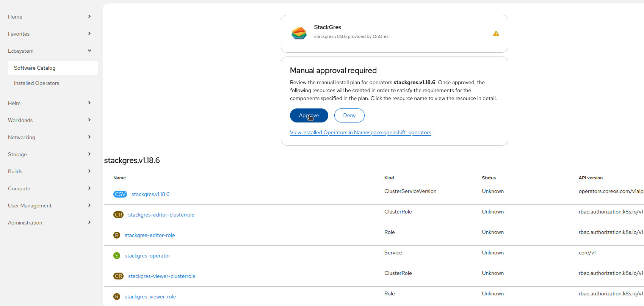644x306 pixels.
Task: Approve the manual install plan
Action: 309,116
